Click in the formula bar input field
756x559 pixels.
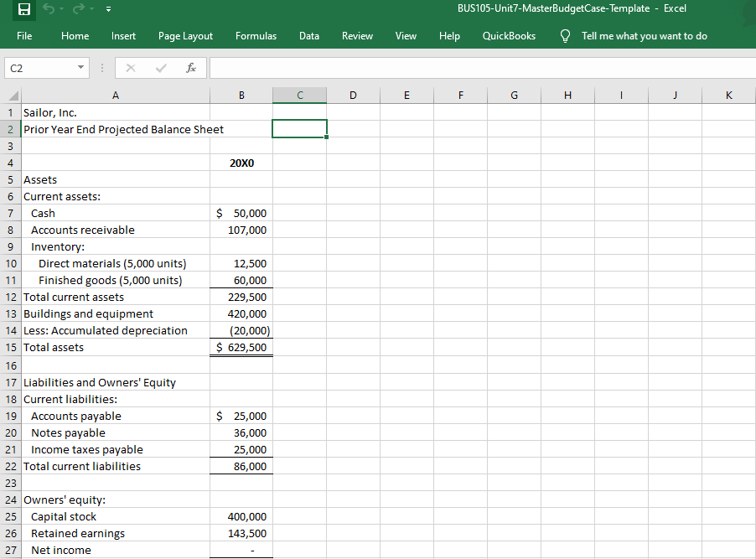point(483,68)
